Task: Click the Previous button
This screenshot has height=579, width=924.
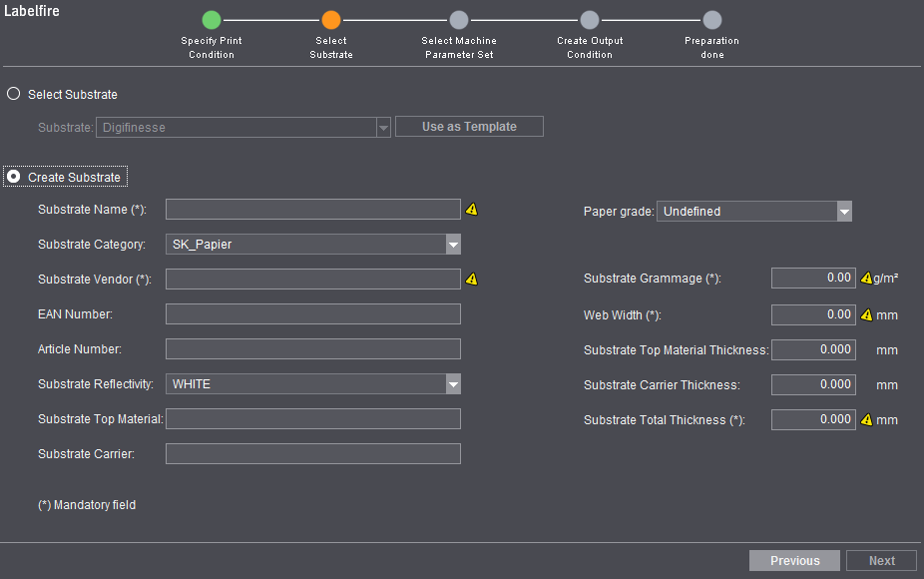Action: coord(794,561)
